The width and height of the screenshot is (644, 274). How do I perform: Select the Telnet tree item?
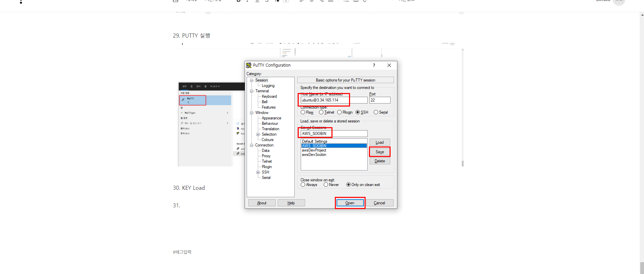pos(267,161)
